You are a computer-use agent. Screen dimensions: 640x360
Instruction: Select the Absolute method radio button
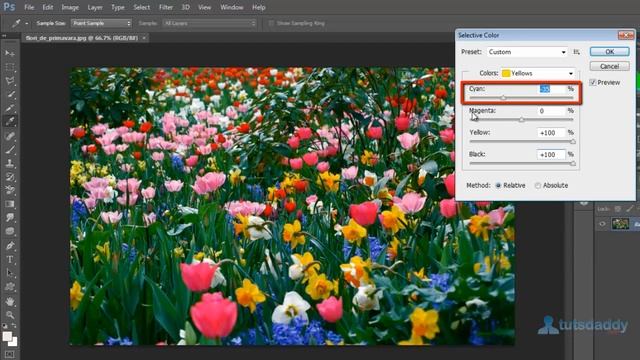coord(538,185)
